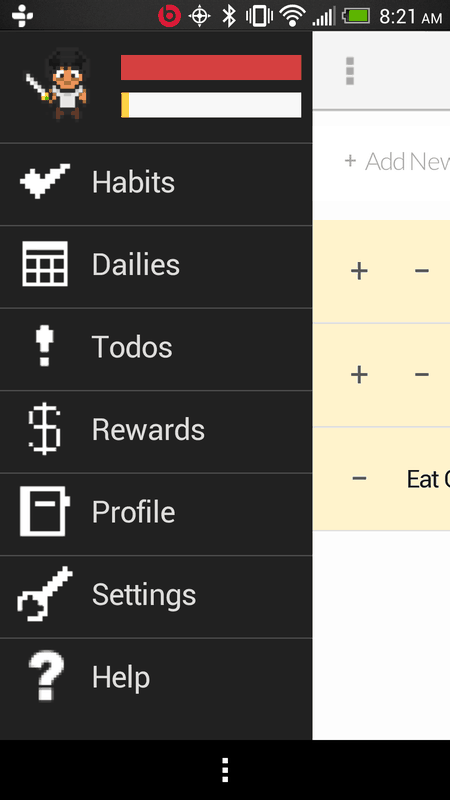Tap the pixel avatar with sword
This screenshot has height=800, width=450.
pyautogui.click(x=57, y=85)
